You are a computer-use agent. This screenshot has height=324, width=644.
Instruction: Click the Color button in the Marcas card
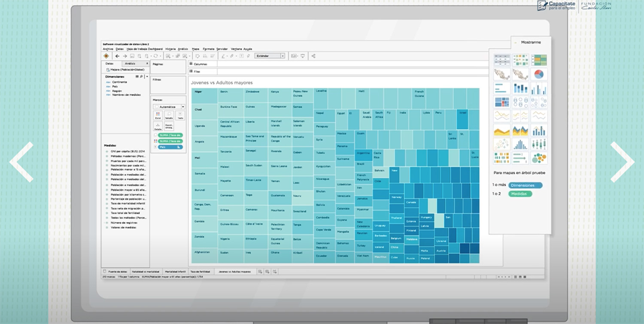pos(158,115)
